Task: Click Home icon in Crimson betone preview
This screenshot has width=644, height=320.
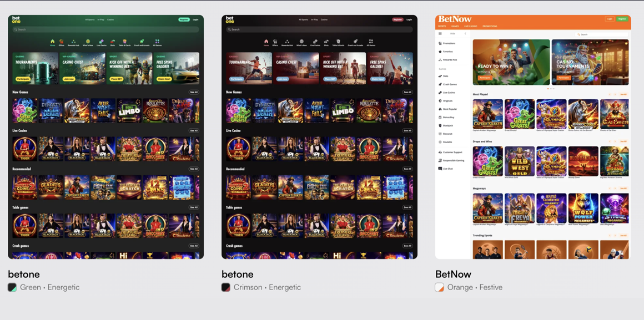Action: 266,42
